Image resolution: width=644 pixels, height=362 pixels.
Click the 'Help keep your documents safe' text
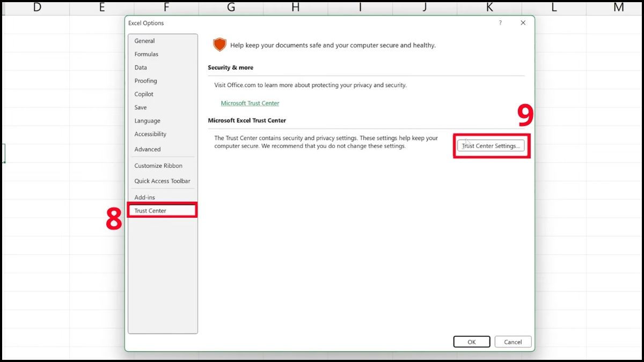tap(333, 46)
